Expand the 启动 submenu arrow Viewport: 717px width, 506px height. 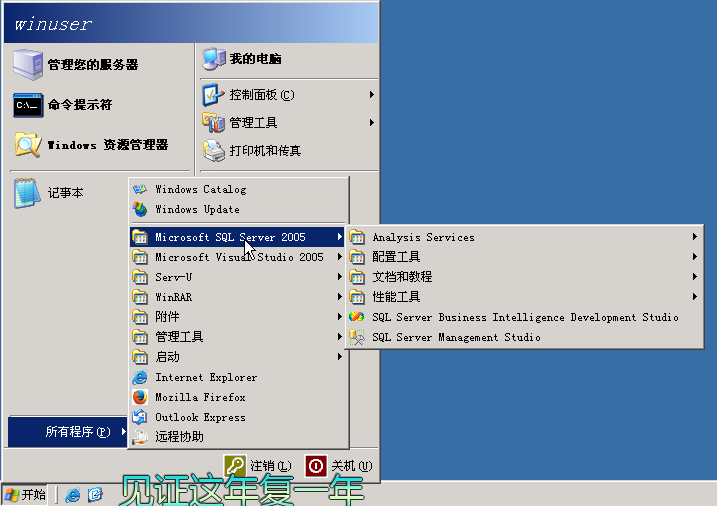[x=340, y=357]
